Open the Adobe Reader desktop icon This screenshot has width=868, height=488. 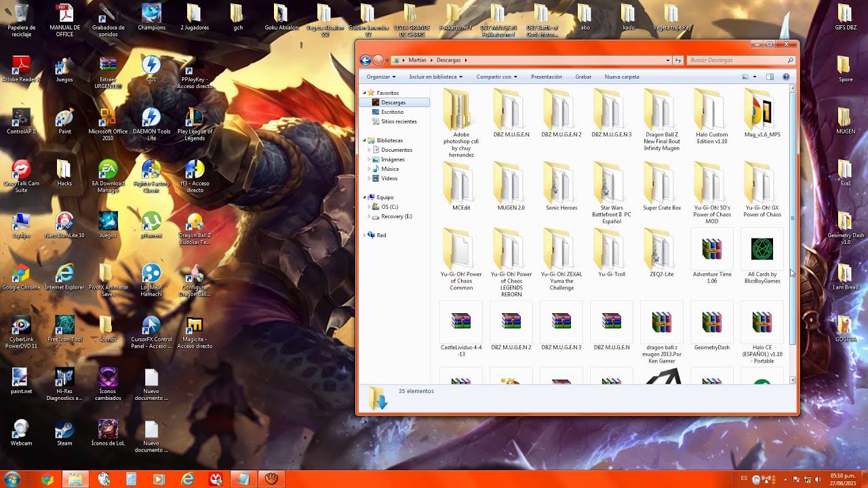[x=21, y=69]
